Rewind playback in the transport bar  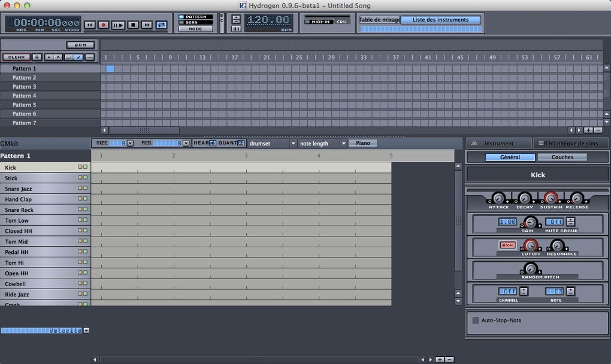pyautogui.click(x=90, y=25)
